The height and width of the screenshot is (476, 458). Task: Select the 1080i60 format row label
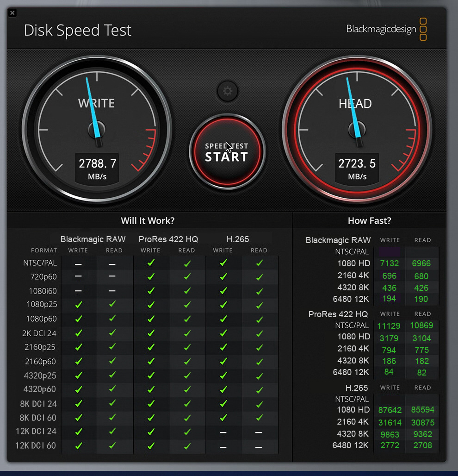point(43,291)
